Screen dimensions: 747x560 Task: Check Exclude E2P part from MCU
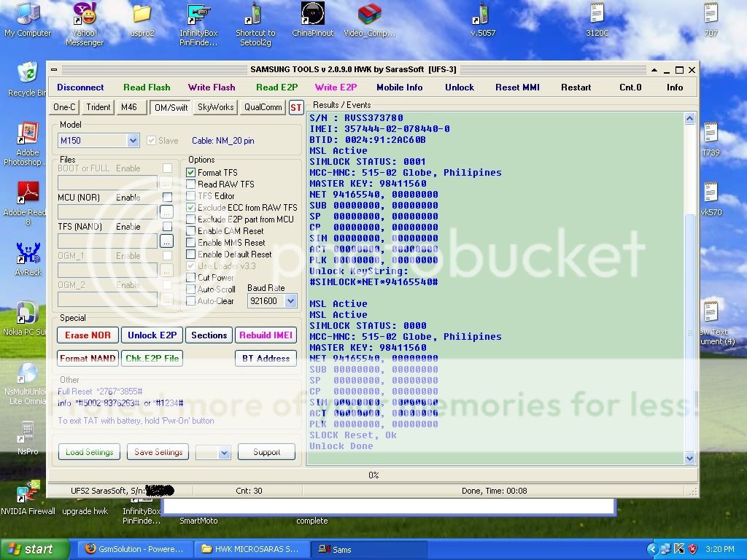point(190,219)
